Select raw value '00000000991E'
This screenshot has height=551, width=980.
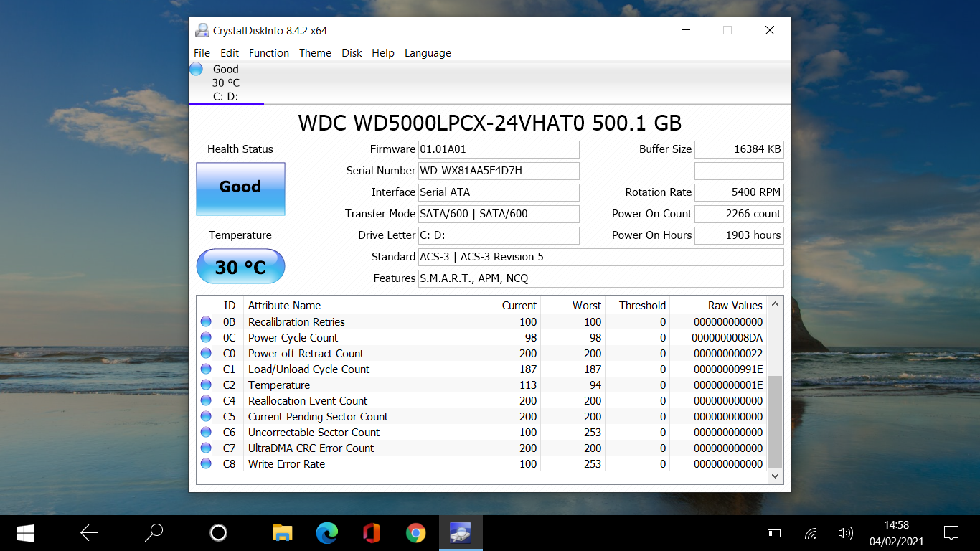pos(728,369)
